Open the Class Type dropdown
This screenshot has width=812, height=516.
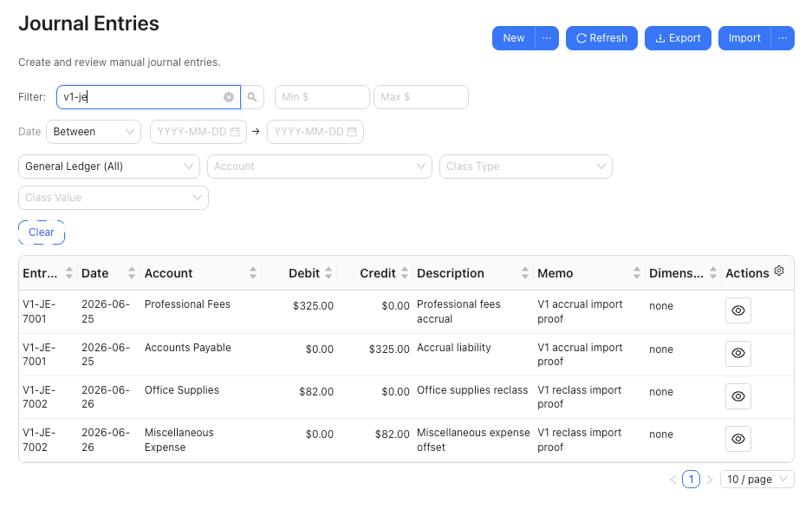coord(526,167)
